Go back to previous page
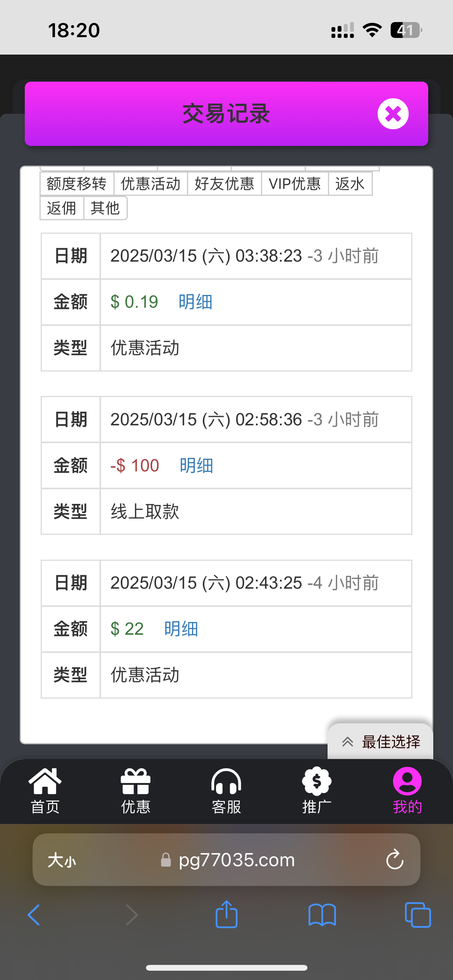The height and width of the screenshot is (980, 453). coord(34,915)
